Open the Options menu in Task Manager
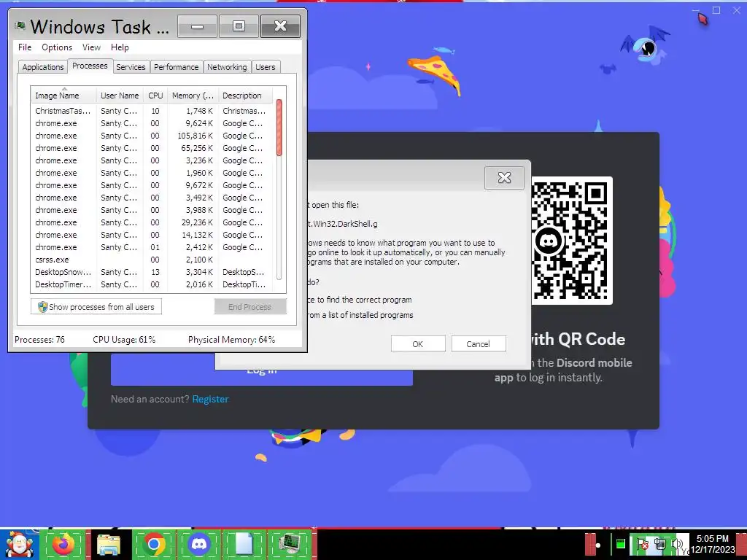Viewport: 747px width, 560px height. coord(57,47)
